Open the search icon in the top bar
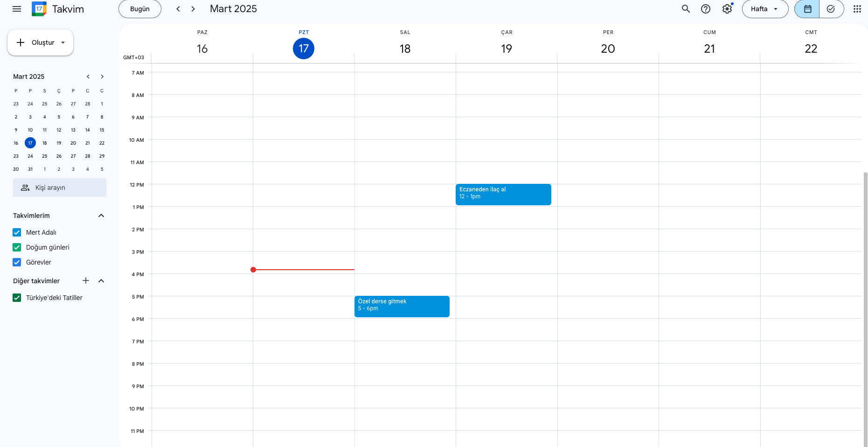 click(686, 9)
